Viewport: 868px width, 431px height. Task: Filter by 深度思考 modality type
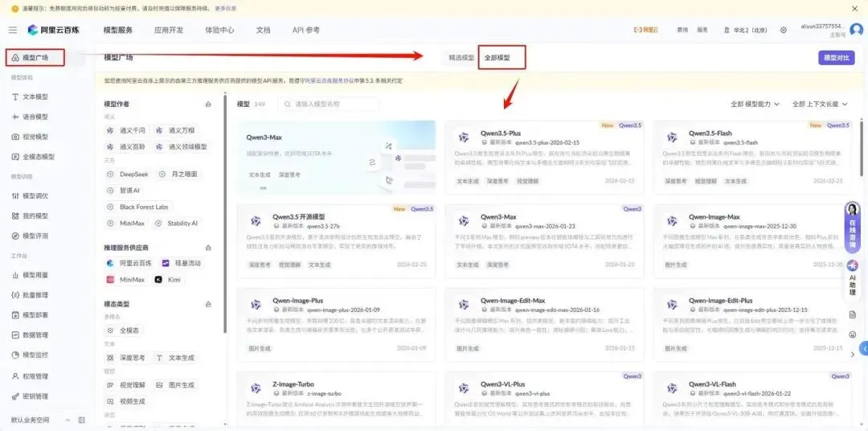coord(127,358)
